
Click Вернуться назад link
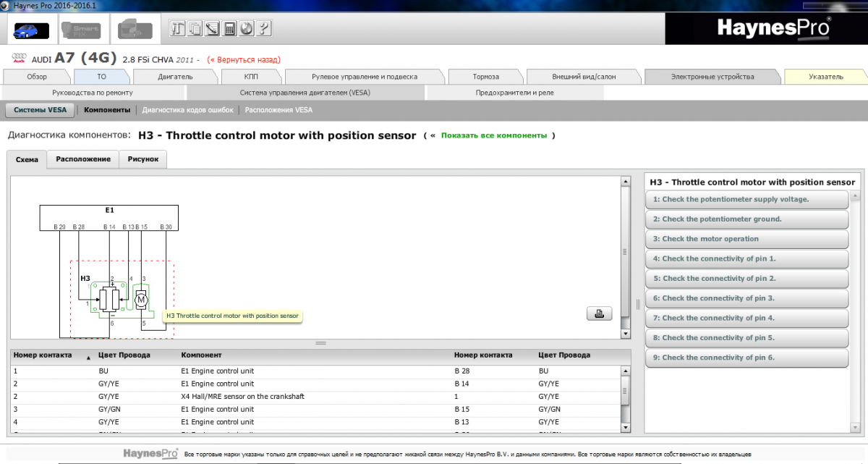244,59
